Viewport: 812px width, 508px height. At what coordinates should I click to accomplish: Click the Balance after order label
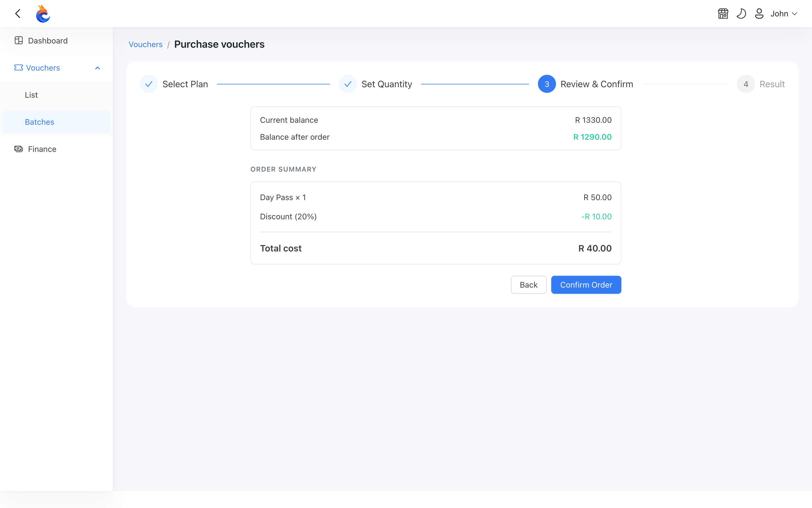[x=295, y=137]
